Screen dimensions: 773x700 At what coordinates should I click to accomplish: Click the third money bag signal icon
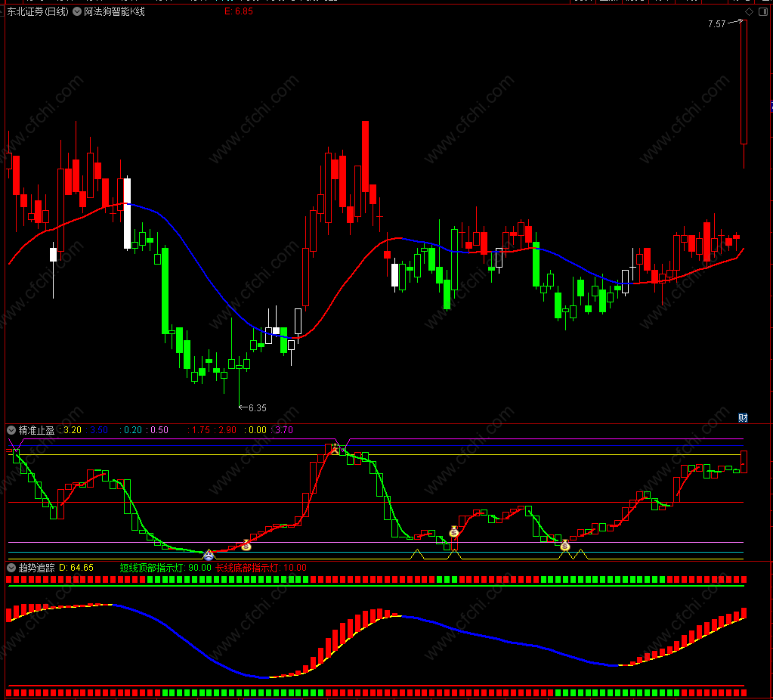[565, 546]
